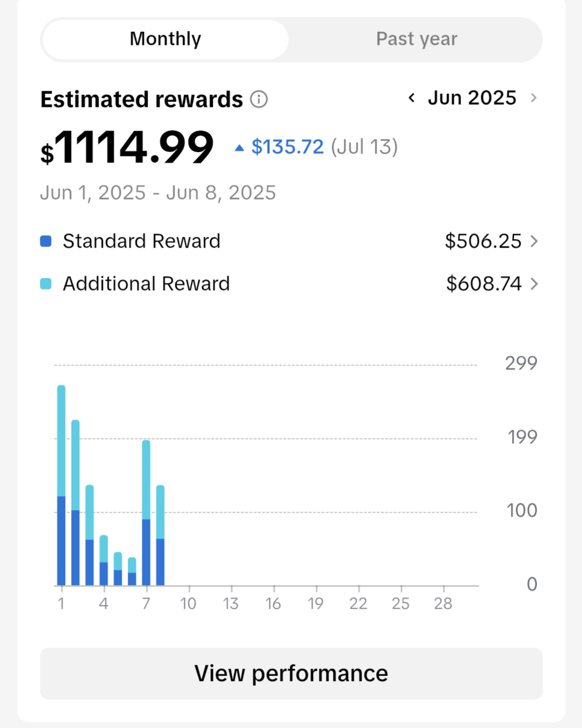
Task: Open the Jun 2025 month selector
Action: click(472, 98)
